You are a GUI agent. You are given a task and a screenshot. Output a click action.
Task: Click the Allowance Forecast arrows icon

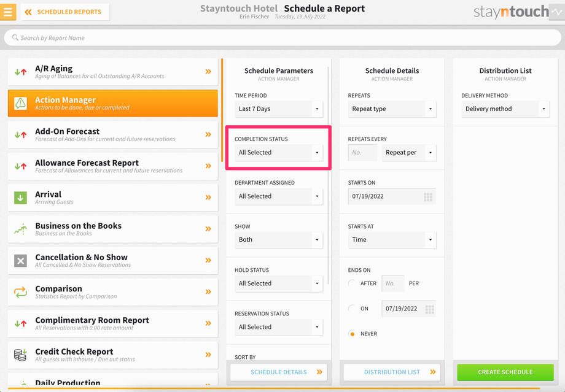tap(20, 166)
